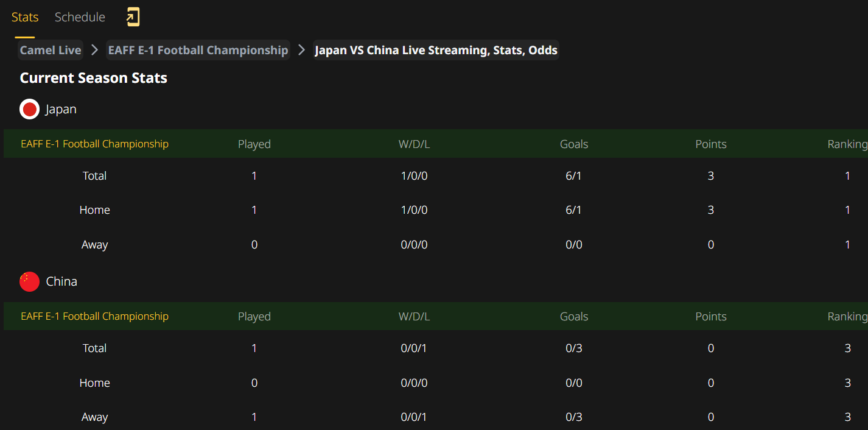Viewport: 868px width, 430px height.
Task: Click the Points column header in Japan table
Action: (x=711, y=144)
